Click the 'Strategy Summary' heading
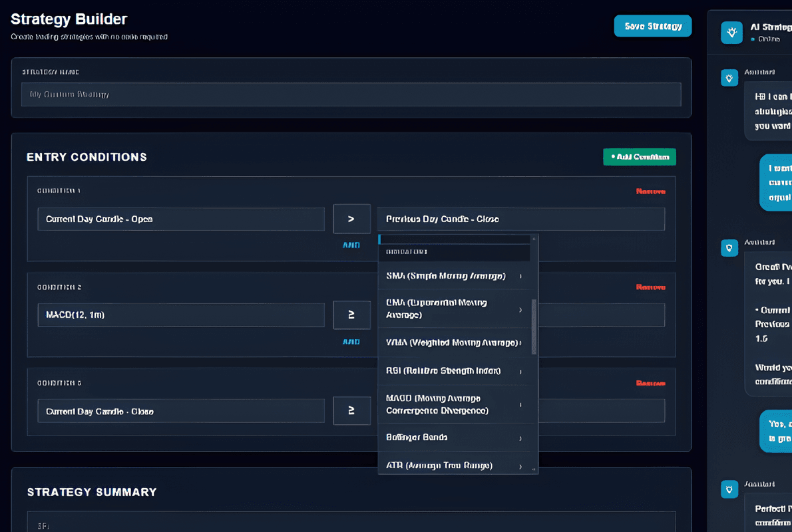This screenshot has height=532, width=792. tap(92, 492)
